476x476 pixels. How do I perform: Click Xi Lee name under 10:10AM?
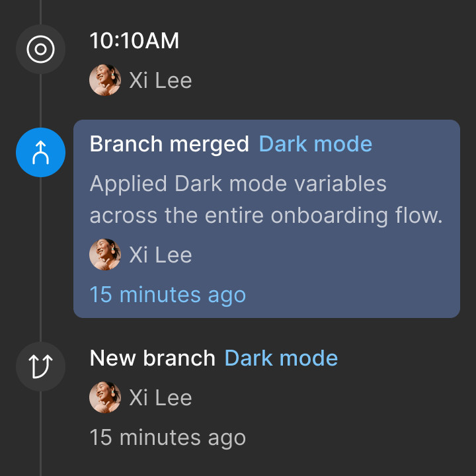tap(161, 81)
